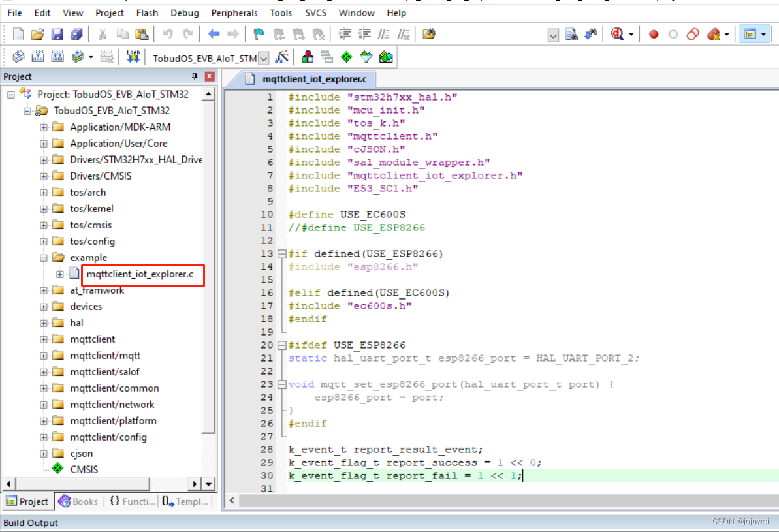The height and width of the screenshot is (532, 779).
Task: Switch to the Functions panel tab
Action: coord(132,501)
